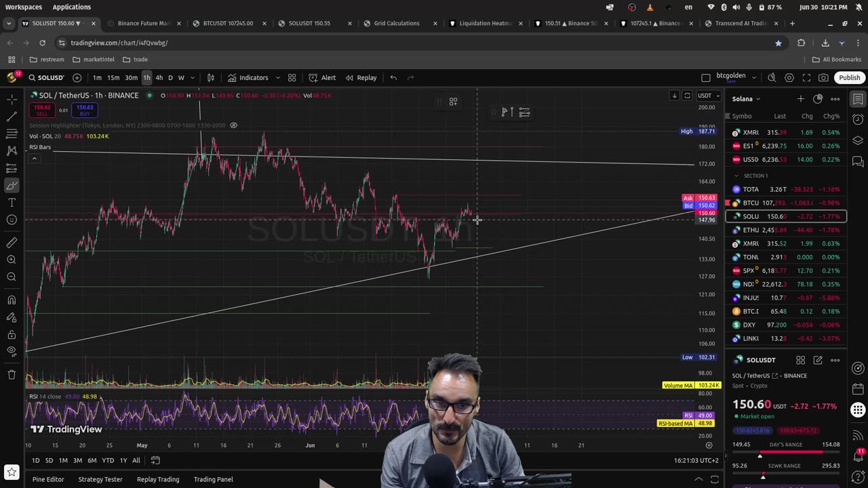Open quick search icon
This screenshot has width=868, height=488.
tap(772, 77)
